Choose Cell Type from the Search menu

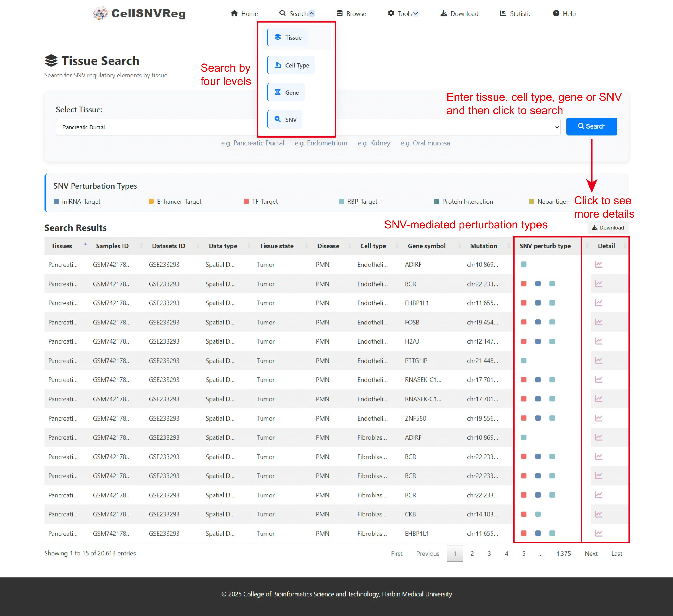[291, 65]
